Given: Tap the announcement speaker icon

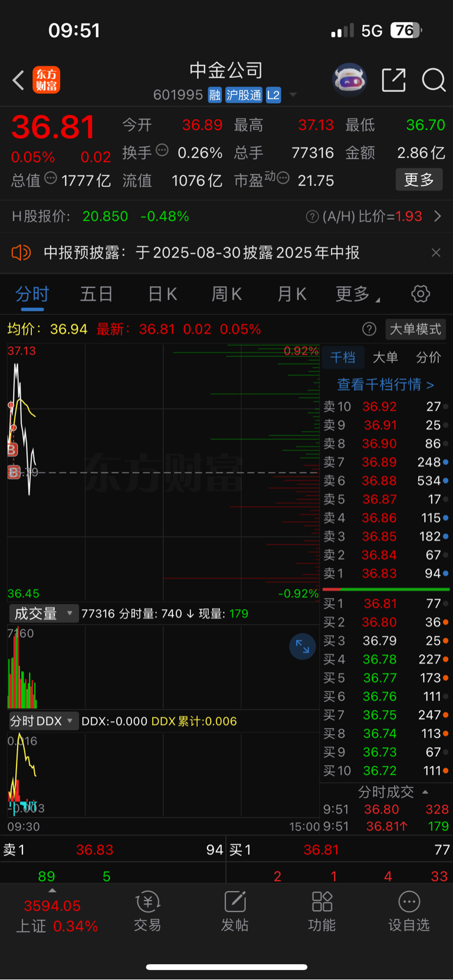Looking at the screenshot, I should (x=21, y=253).
